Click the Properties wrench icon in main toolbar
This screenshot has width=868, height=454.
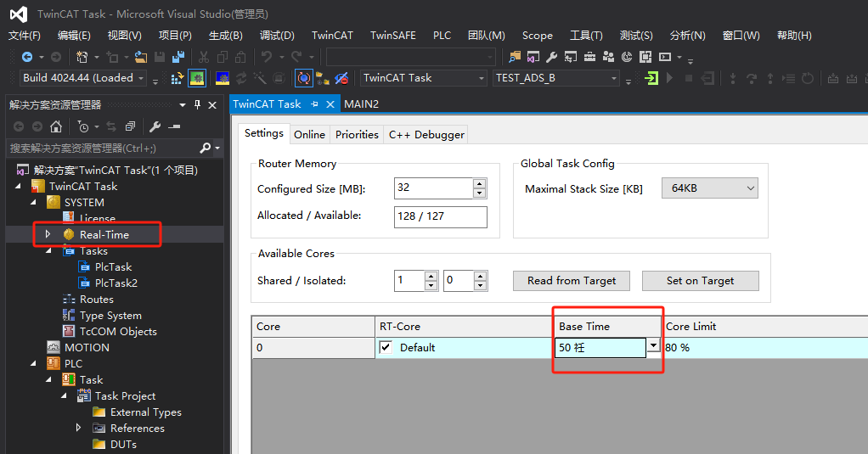pyautogui.click(x=551, y=57)
